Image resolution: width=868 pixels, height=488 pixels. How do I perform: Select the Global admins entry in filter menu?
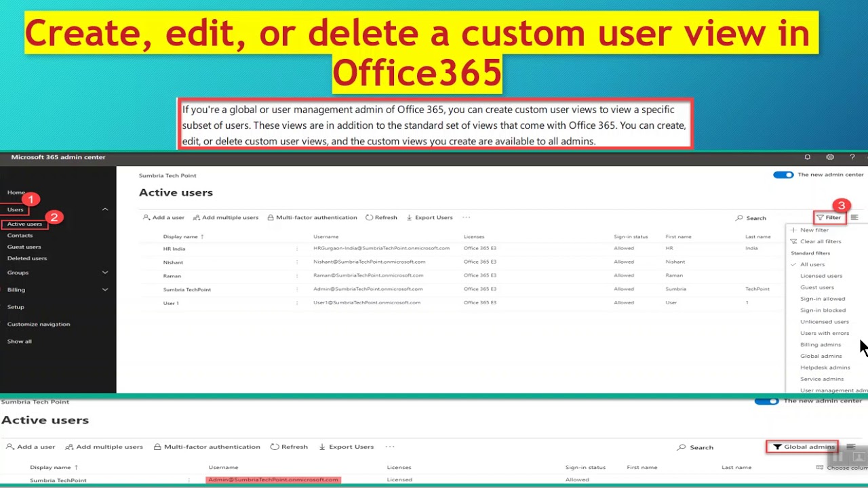point(821,357)
